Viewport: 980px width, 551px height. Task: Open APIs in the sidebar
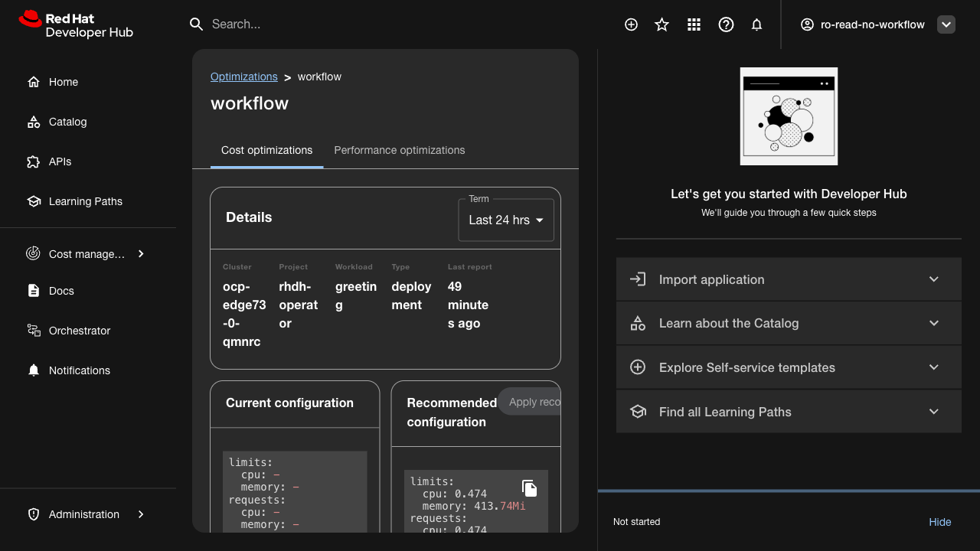[x=60, y=161]
